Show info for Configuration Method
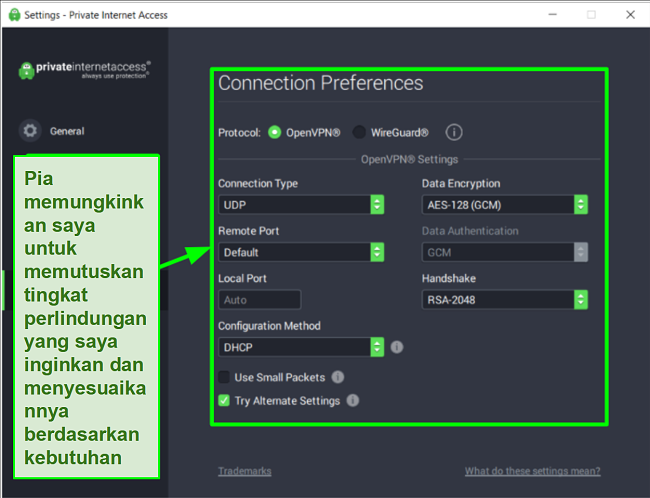This screenshot has width=650, height=498. coord(397,347)
